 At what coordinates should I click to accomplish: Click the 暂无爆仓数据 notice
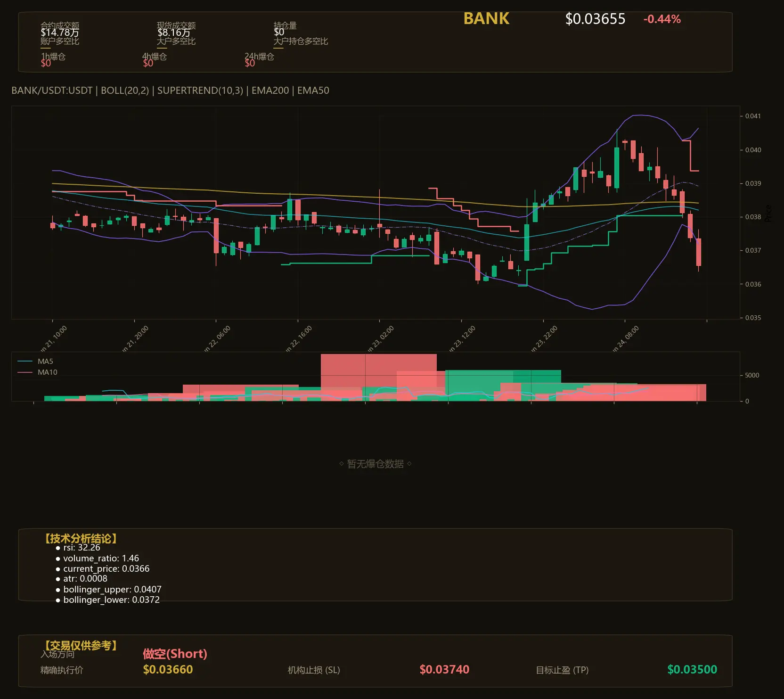pos(375,464)
